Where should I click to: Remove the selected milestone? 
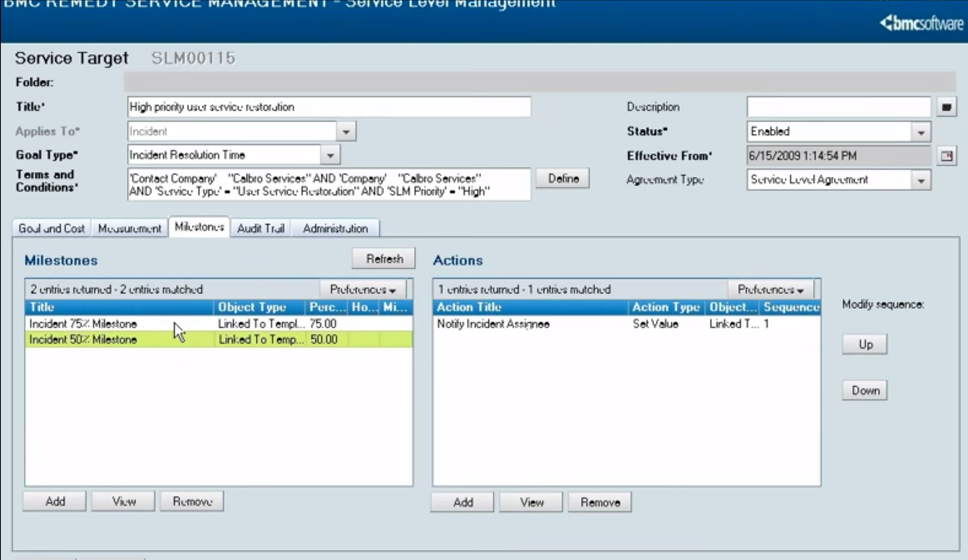point(192,502)
